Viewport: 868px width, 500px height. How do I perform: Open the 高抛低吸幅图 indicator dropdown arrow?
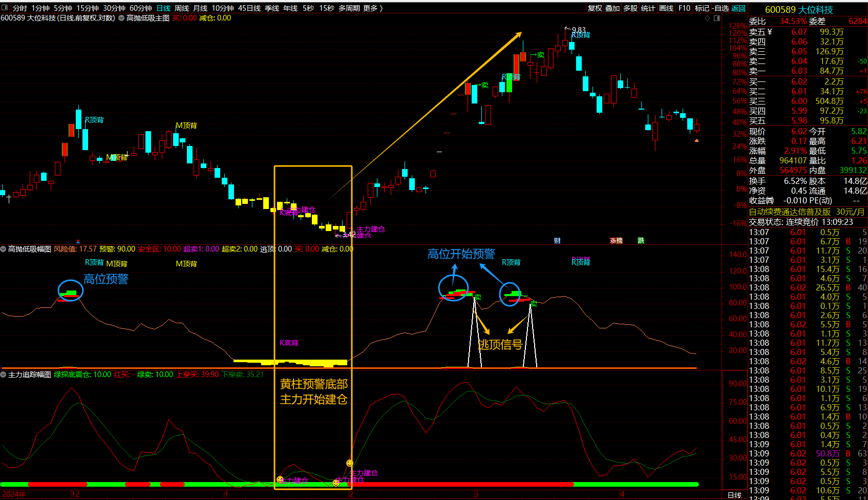click(4, 249)
